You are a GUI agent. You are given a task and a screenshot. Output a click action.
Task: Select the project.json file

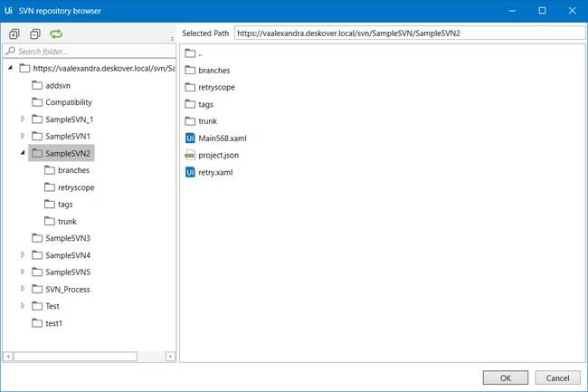click(212, 155)
